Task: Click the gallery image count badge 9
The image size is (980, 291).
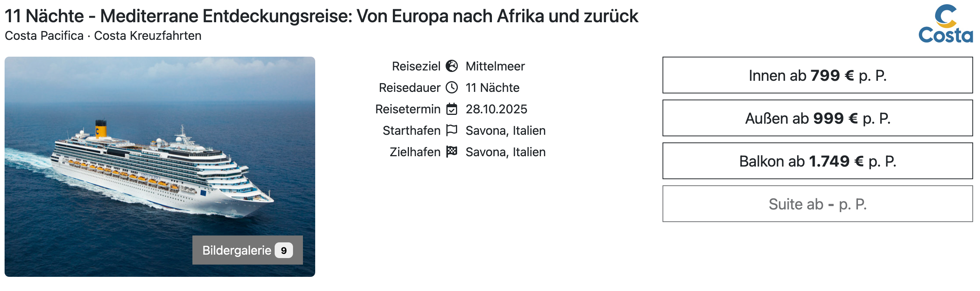Action: point(284,250)
